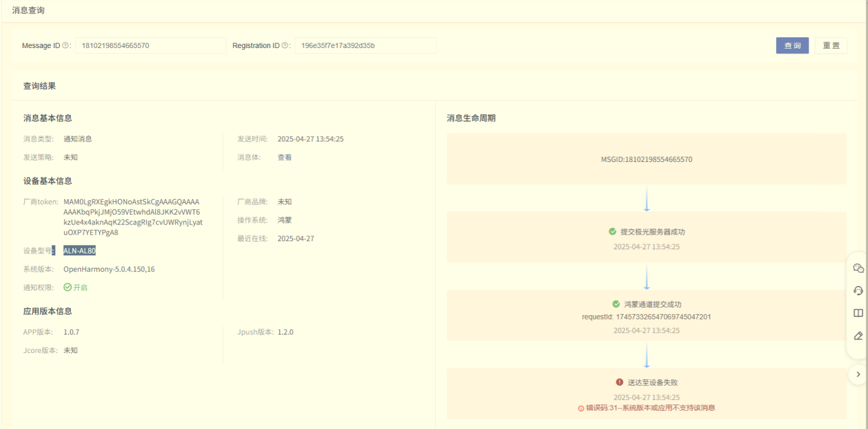Click help icon beside Message ID
Screen dimensions: 868x429
[65, 45]
